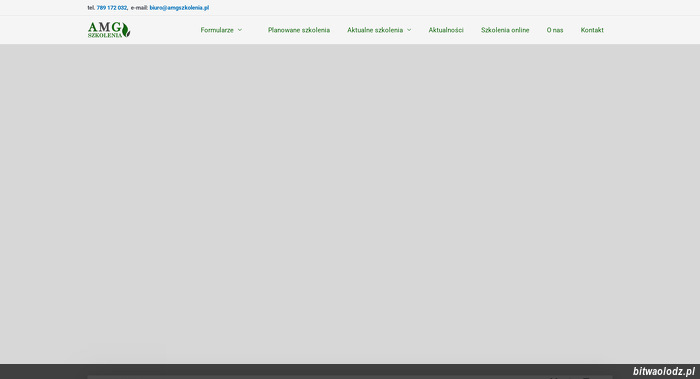Click the empty gray banner area
The width and height of the screenshot is (700, 379).
350,204
